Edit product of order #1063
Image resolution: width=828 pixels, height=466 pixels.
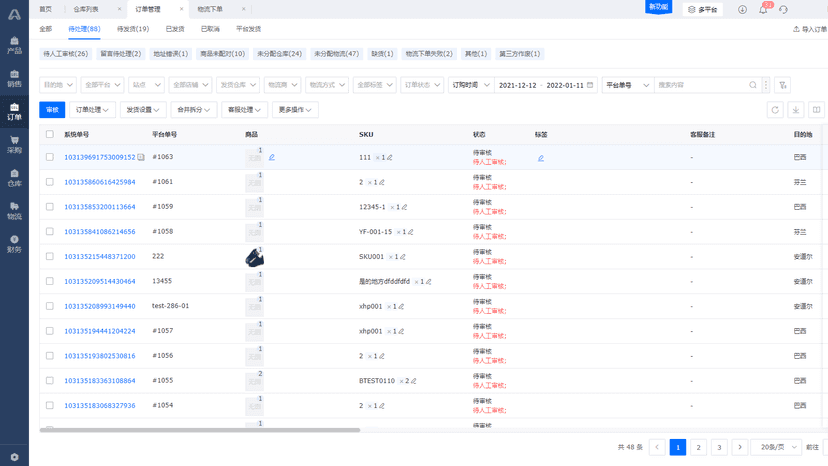[272, 157]
